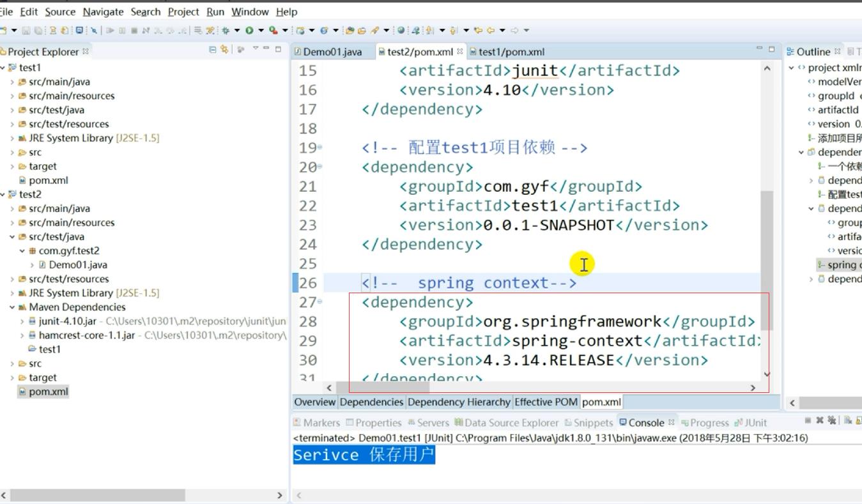Fold the dependency block at line 20

click(319, 167)
